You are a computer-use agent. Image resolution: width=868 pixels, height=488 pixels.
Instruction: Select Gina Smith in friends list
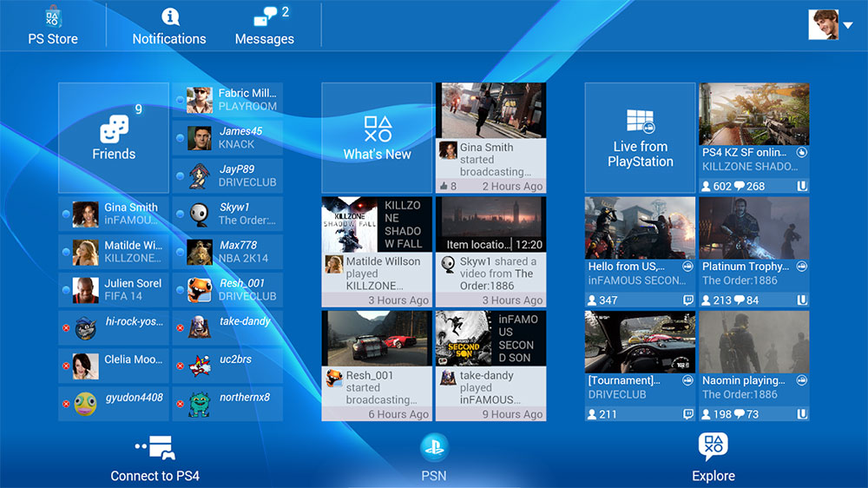coord(114,214)
